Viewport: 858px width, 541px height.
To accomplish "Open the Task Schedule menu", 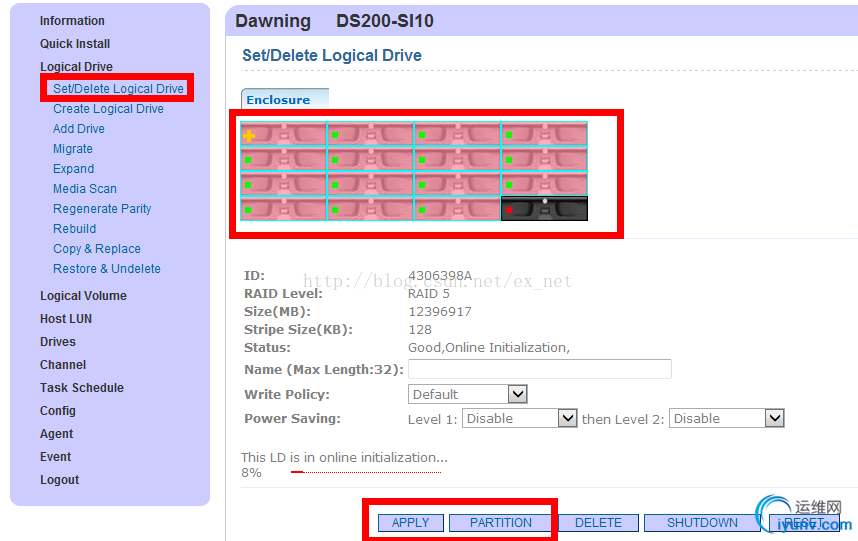I will (x=82, y=388).
